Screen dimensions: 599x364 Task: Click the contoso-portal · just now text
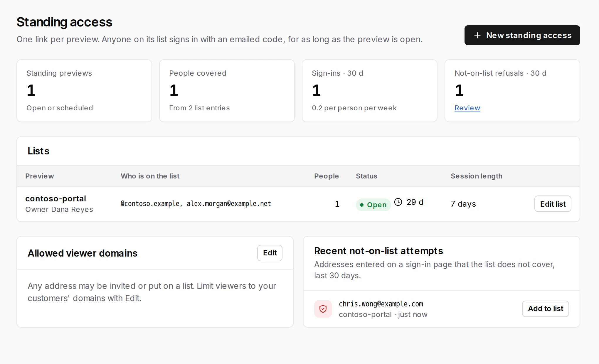pyautogui.click(x=383, y=314)
